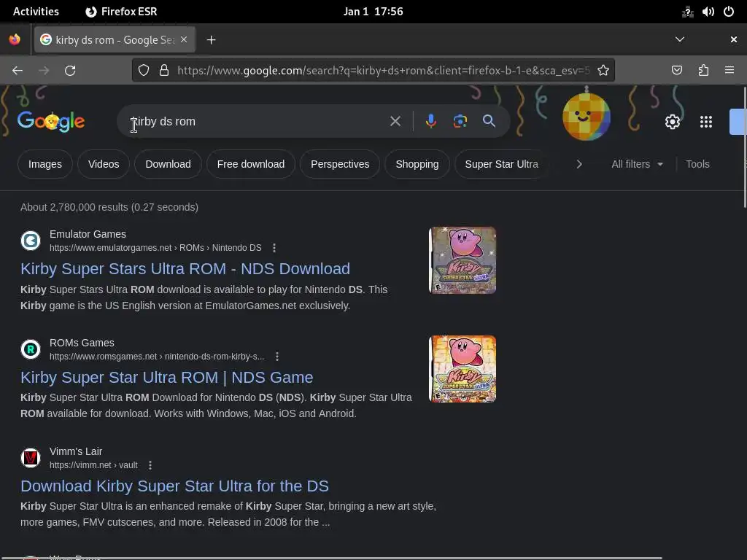Screen dimensions: 747x560
Task: Click the Firefox View icon in tab bar
Action: [x=15, y=39]
